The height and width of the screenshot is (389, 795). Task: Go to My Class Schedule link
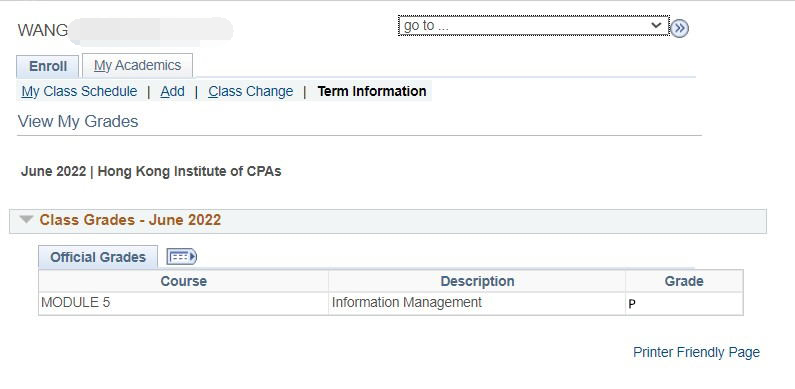click(x=79, y=91)
